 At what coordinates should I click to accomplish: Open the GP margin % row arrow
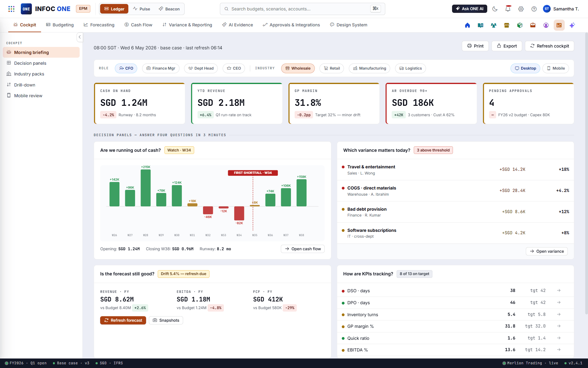[559, 326]
